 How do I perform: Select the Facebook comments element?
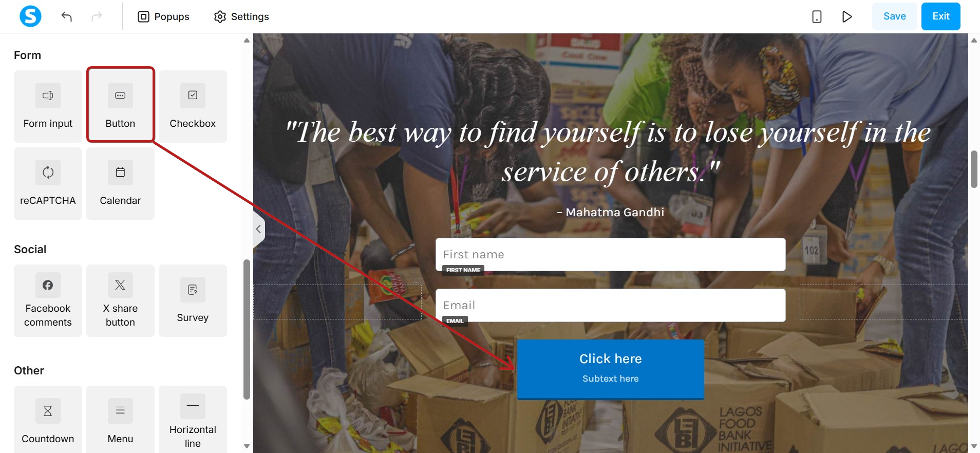point(48,300)
